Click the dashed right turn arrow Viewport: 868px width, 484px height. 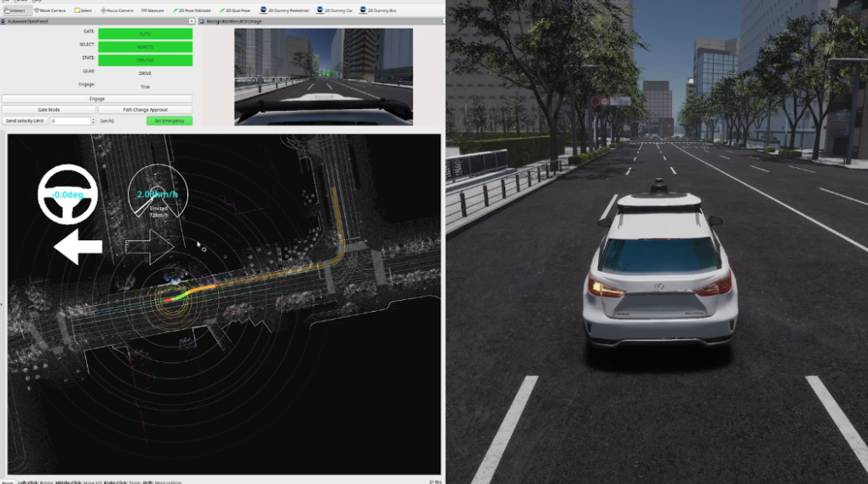point(150,247)
